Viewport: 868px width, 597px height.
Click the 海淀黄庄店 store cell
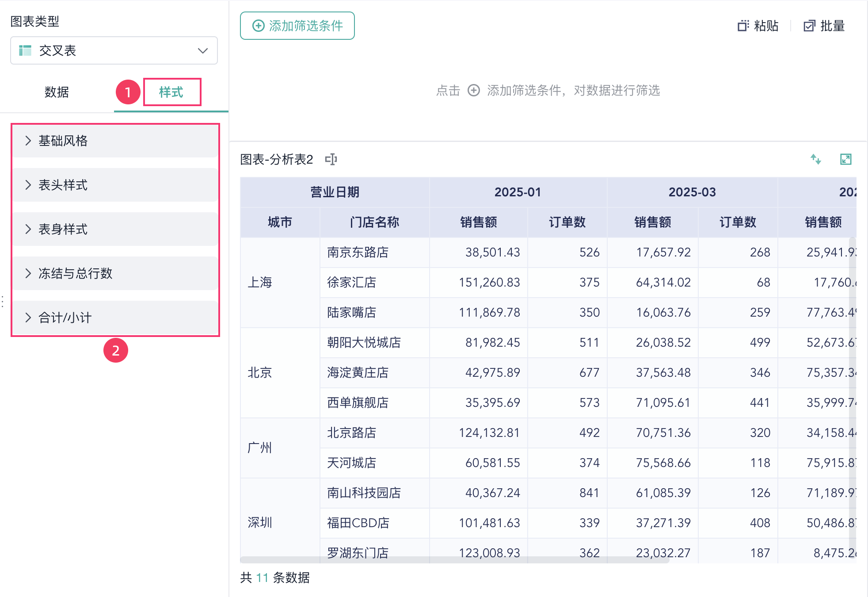click(x=374, y=372)
